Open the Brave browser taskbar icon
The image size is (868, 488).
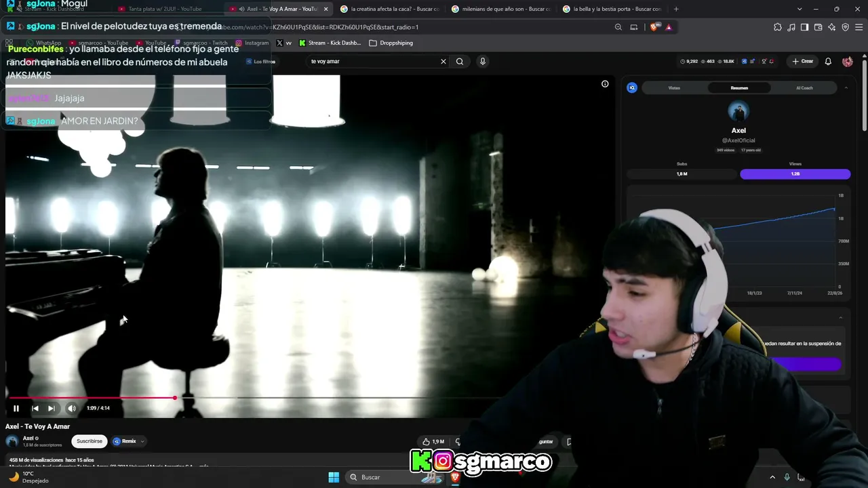(x=455, y=477)
